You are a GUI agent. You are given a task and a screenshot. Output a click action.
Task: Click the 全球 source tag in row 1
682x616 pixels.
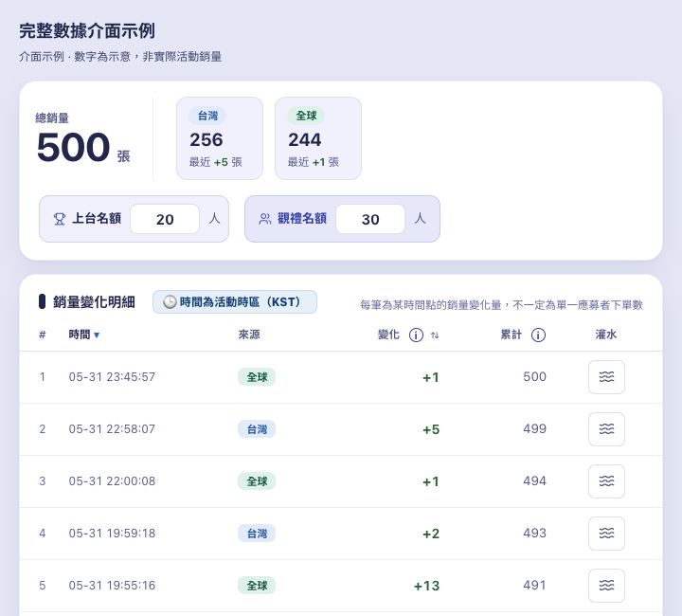(257, 377)
